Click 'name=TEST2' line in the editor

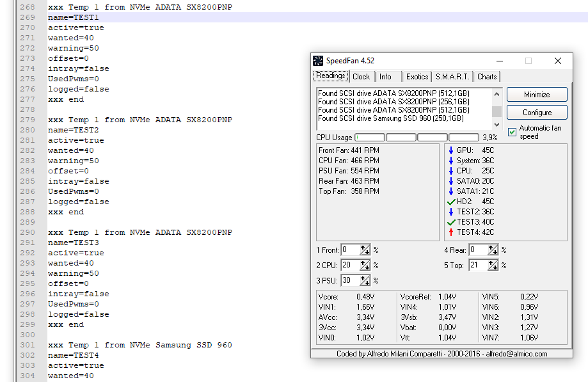click(x=74, y=130)
